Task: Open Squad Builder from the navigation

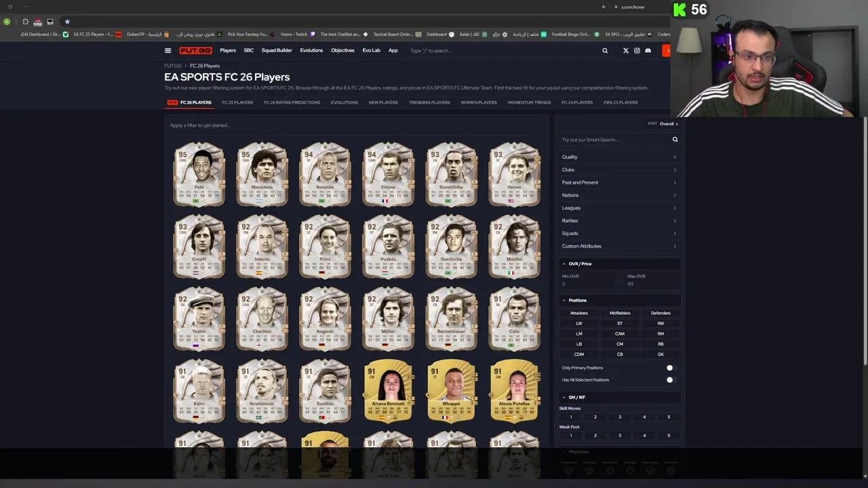Action: pyautogui.click(x=277, y=50)
